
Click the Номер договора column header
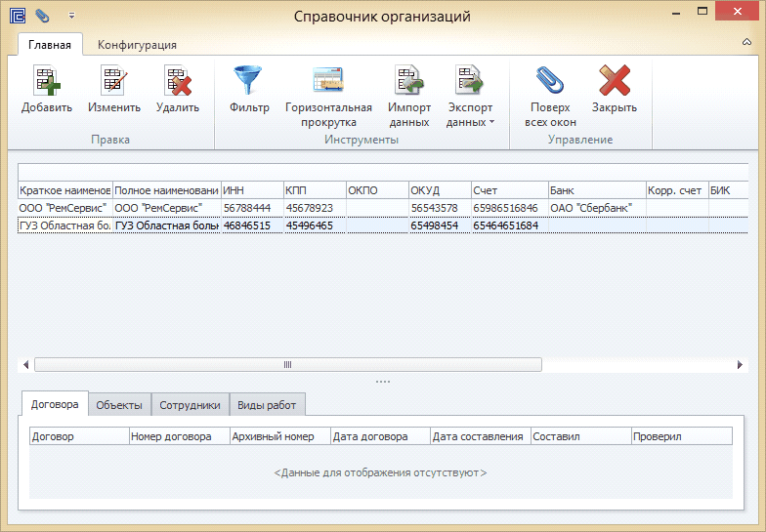180,436
